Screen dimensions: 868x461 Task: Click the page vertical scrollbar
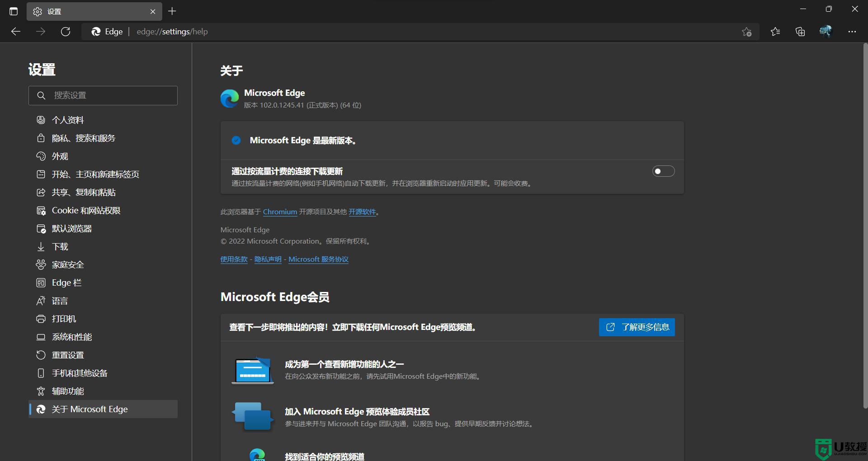coord(865,226)
